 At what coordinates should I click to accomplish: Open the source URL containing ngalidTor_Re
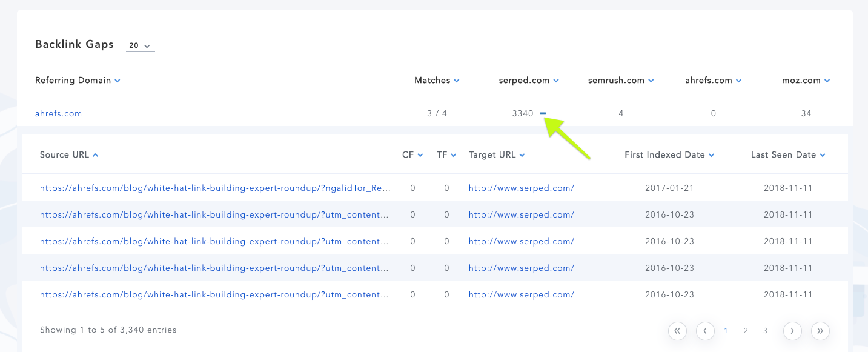215,188
